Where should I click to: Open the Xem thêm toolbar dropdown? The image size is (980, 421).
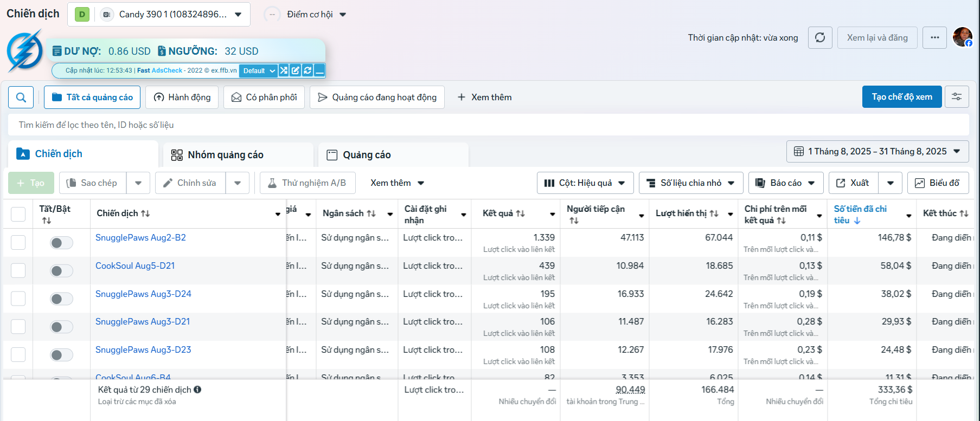397,183
